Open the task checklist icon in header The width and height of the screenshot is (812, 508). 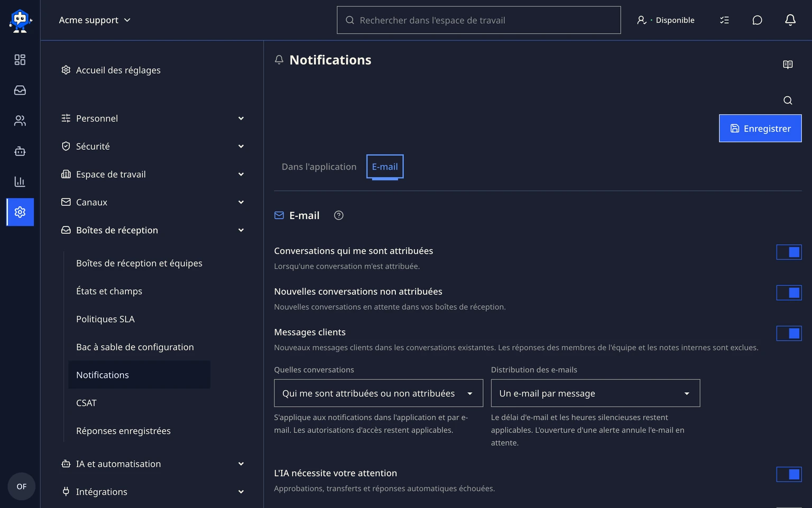[724, 20]
